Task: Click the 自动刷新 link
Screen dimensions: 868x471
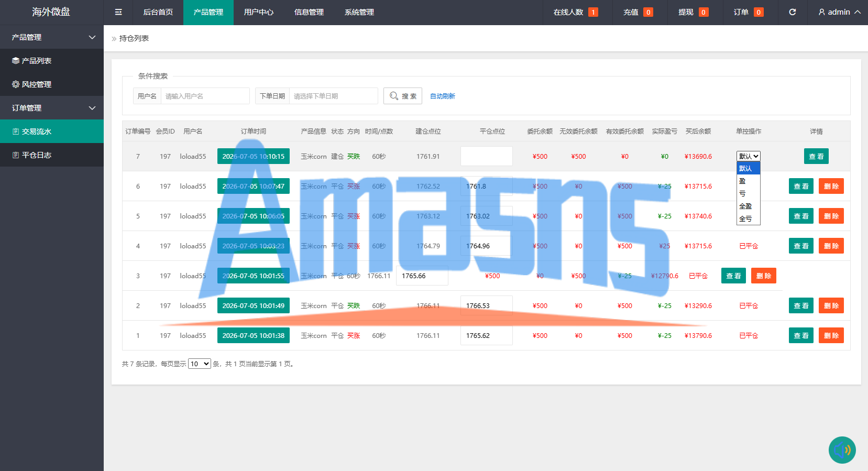Action: click(x=443, y=96)
